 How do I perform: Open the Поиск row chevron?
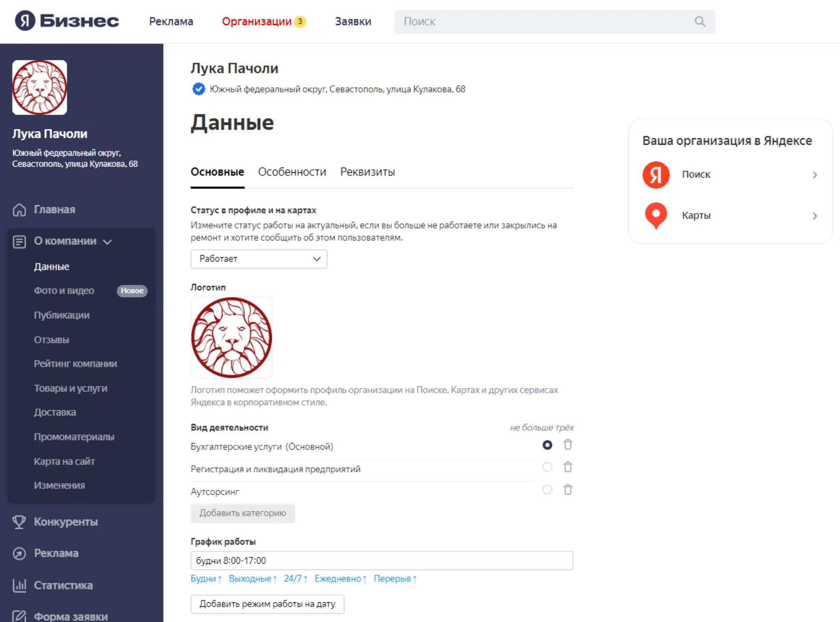pyautogui.click(x=815, y=175)
